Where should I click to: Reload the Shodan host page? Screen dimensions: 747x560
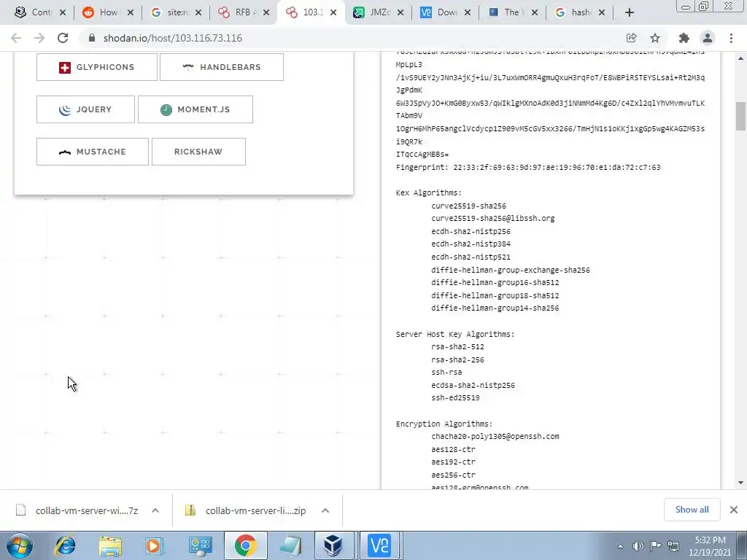coord(63,38)
